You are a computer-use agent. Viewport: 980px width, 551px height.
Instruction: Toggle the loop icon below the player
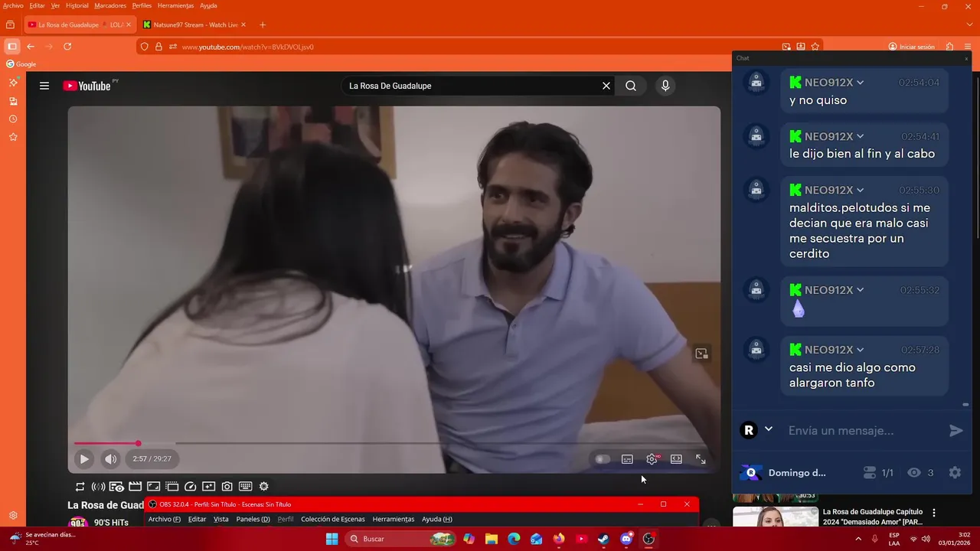80,486
